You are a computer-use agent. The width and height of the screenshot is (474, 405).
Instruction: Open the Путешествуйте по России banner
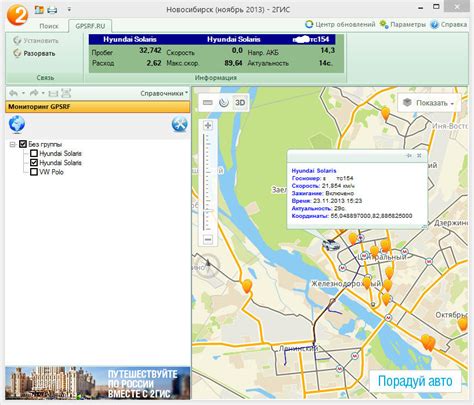98,383
